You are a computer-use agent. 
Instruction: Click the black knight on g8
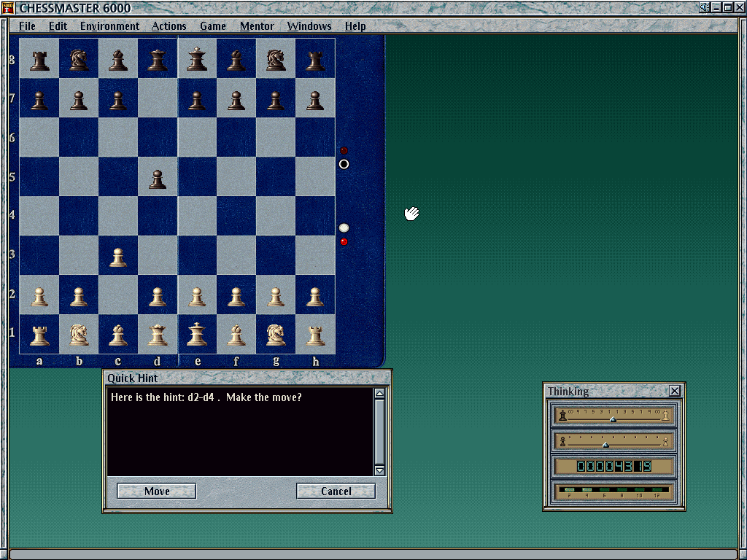coord(276,60)
